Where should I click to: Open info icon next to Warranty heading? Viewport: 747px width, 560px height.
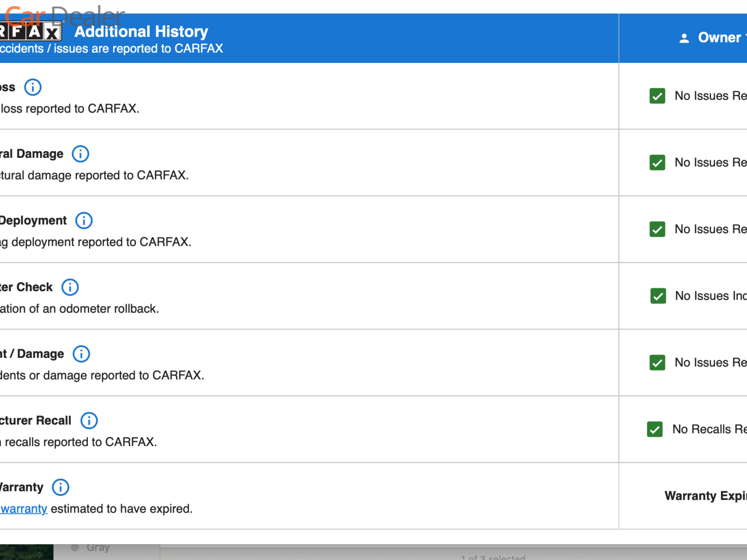tap(61, 488)
